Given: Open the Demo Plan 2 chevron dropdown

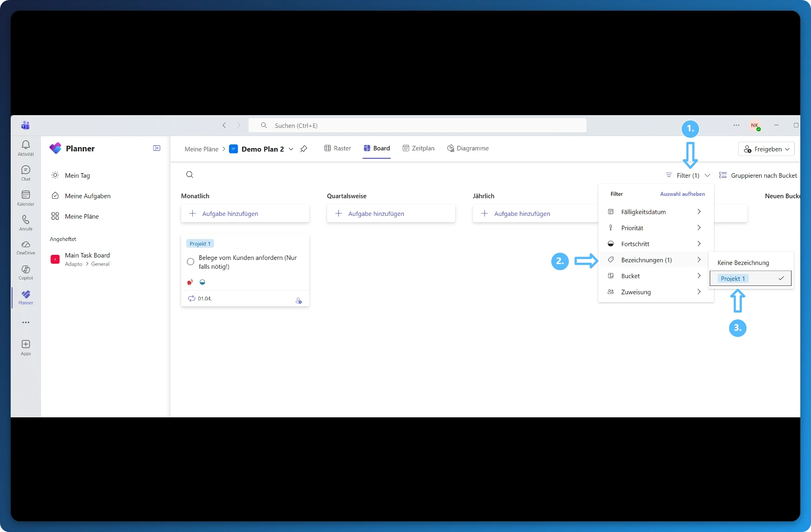Looking at the screenshot, I should pos(291,149).
